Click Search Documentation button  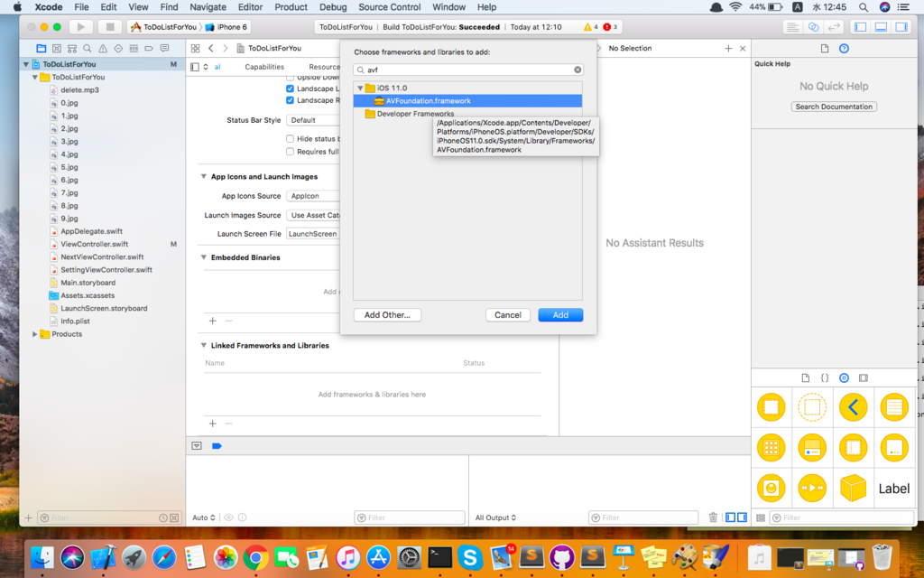834,107
